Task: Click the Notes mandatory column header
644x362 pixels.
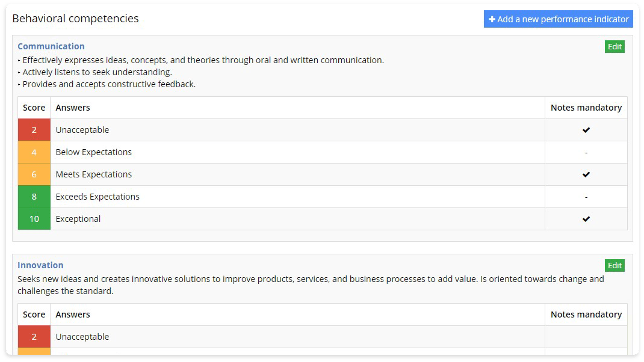Action: point(586,108)
